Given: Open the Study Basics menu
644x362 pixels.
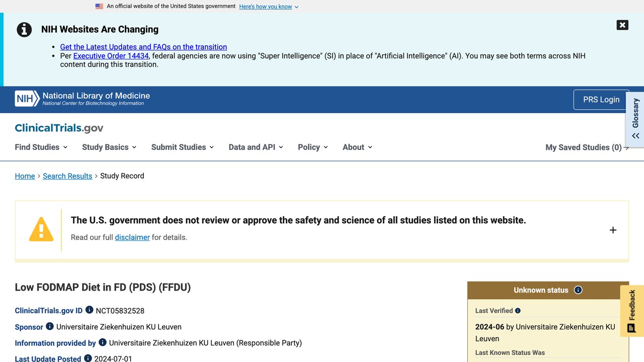Looking at the screenshot, I should [109, 147].
